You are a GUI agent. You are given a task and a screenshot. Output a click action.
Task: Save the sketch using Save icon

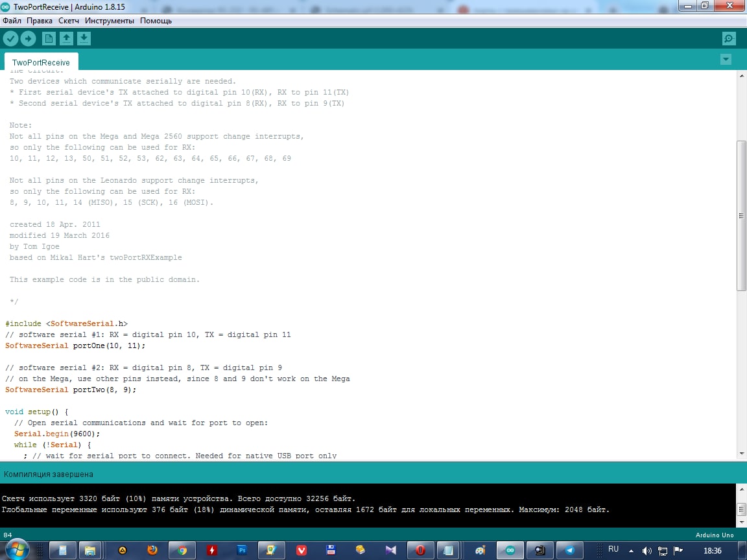click(84, 39)
